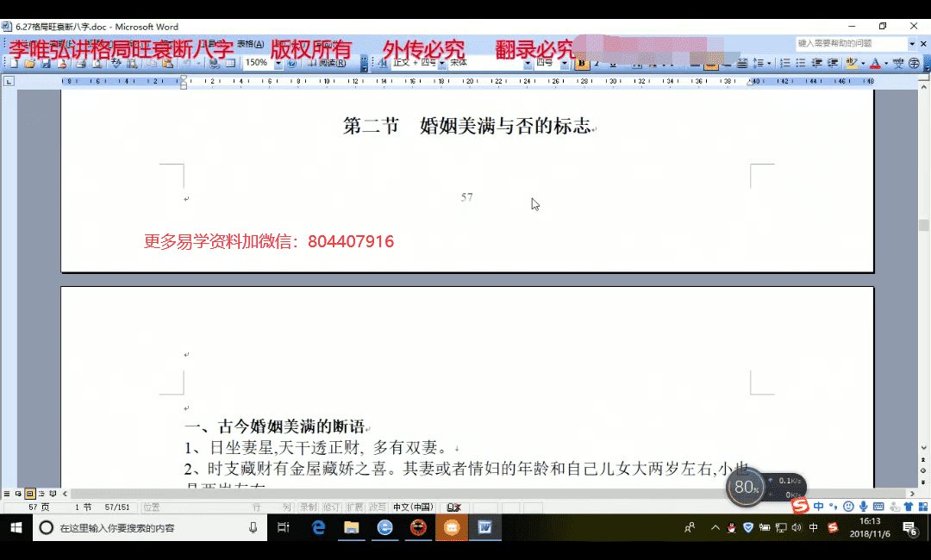Screen dimensions: 931x560
Task: Click the font color A swatch
Action: pyautogui.click(x=875, y=63)
